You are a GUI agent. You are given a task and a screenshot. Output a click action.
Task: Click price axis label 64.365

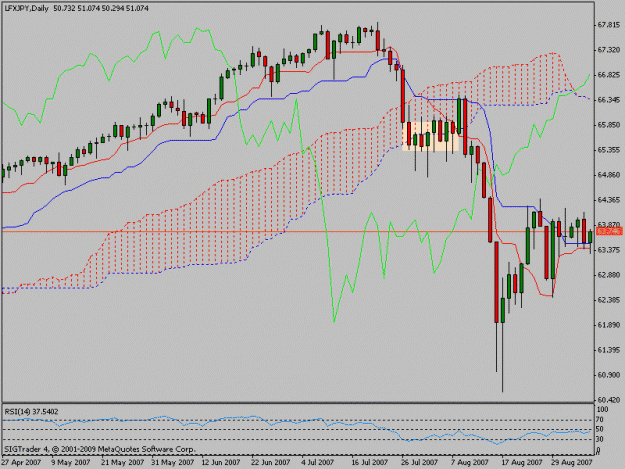pyautogui.click(x=609, y=200)
